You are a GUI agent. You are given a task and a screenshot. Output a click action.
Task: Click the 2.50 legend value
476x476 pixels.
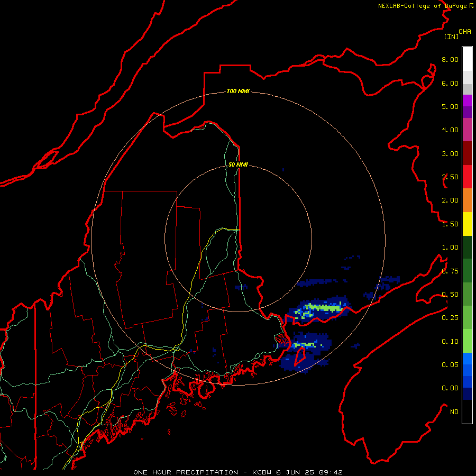tap(450, 177)
